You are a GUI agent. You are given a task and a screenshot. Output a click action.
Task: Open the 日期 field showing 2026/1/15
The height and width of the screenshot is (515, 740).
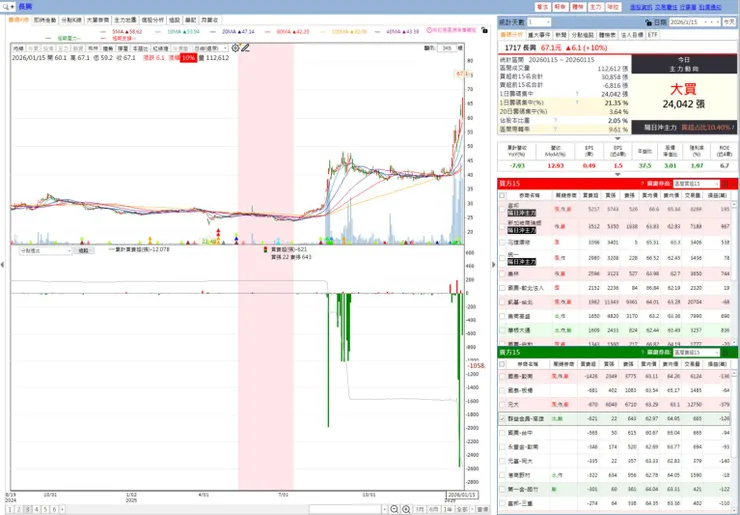click(x=694, y=22)
